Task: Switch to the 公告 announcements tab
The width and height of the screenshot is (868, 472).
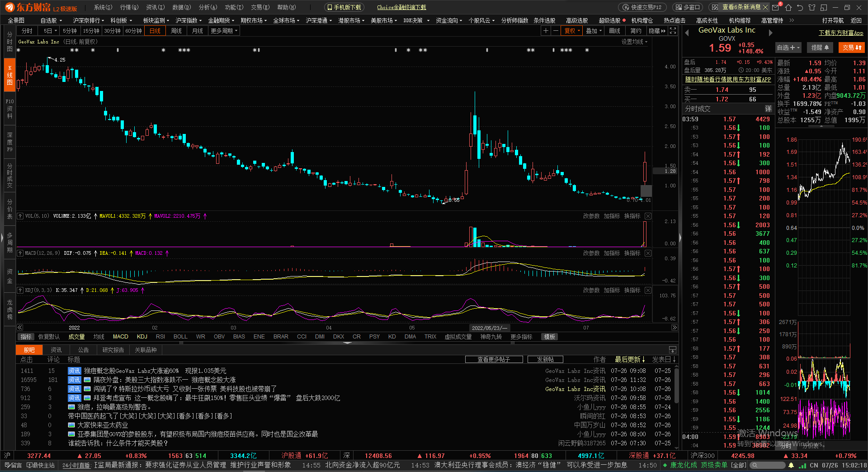Action: [x=83, y=350]
